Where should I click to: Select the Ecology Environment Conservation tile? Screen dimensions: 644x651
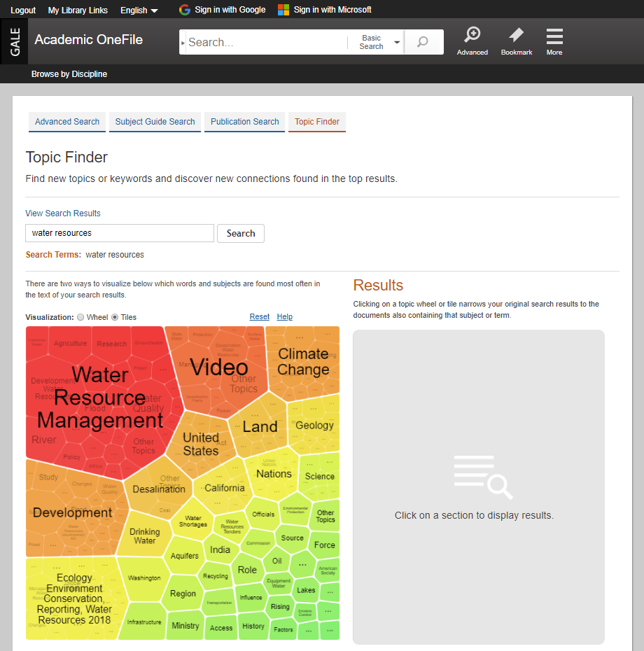point(74,599)
